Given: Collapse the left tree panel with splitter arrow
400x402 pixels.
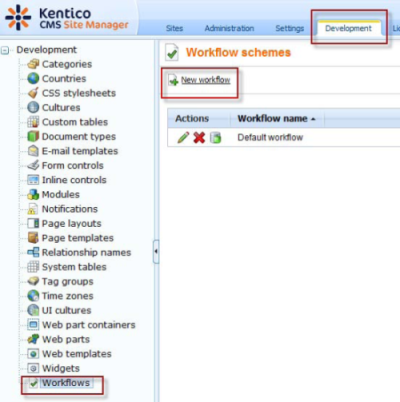Looking at the screenshot, I should (x=156, y=251).
